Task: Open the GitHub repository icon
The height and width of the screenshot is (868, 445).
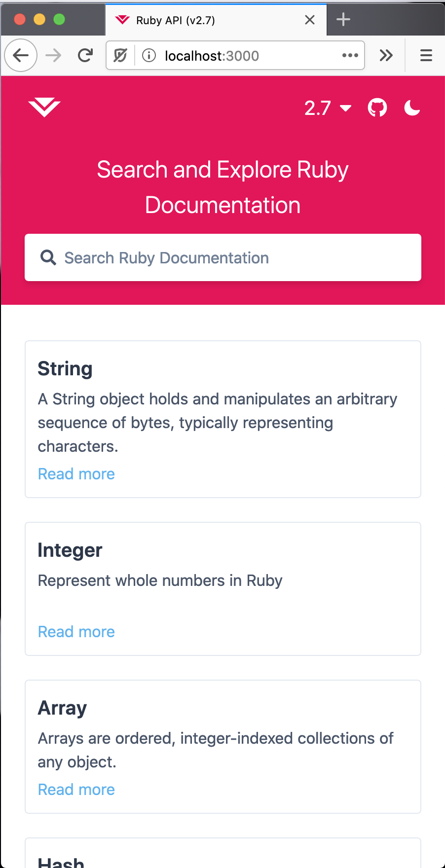Action: (x=377, y=108)
